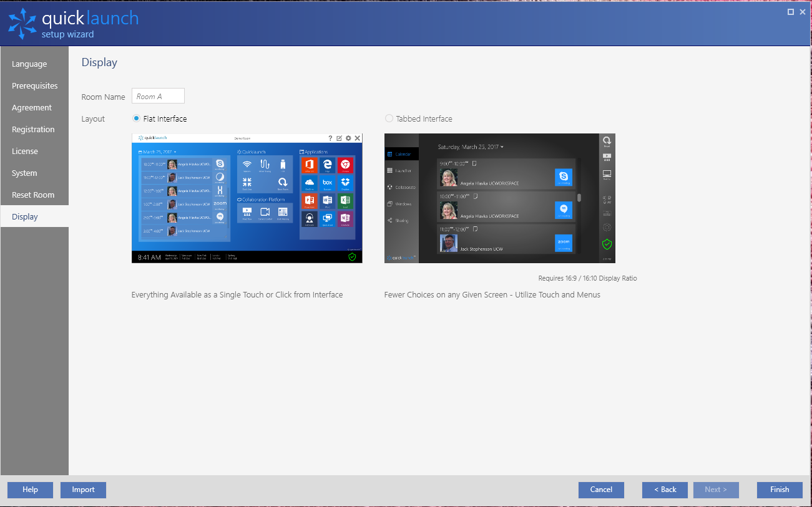This screenshot has width=812, height=507.
Task: Click the Reset Room icon in the Quicklaunch preview
Action: [x=282, y=182]
